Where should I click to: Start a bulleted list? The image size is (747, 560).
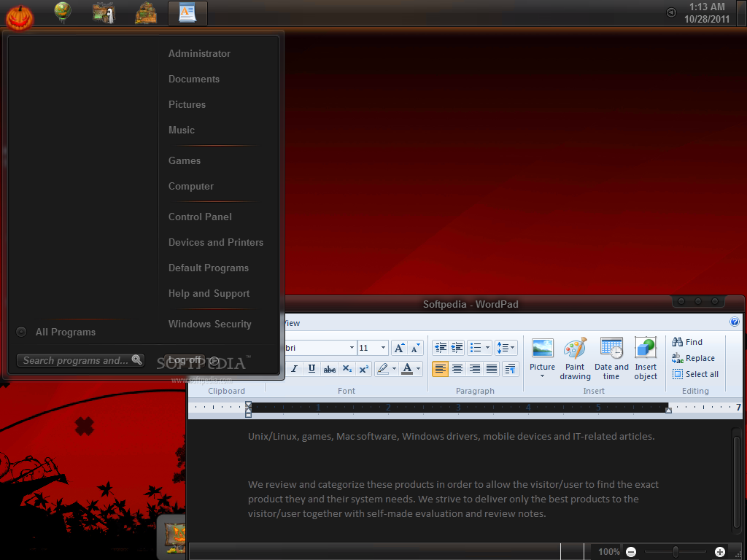click(x=476, y=348)
